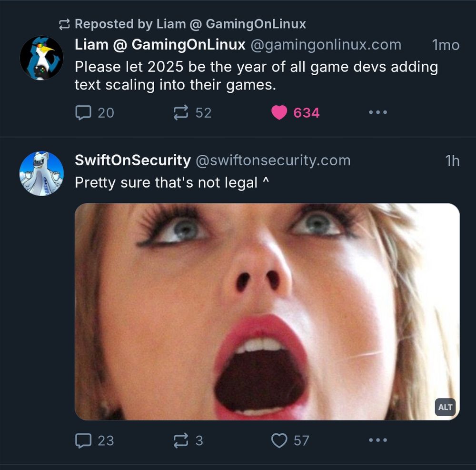Viewport: 476px width, 470px height.
Task: Open the three-dot menu on Liam's post
Action: (x=378, y=113)
